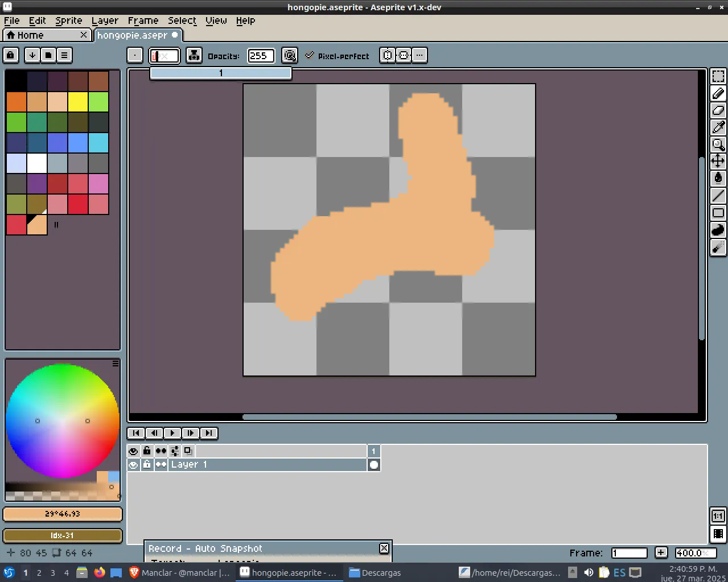
Task: Click the dynamics icon next to Opacity
Action: click(290, 55)
